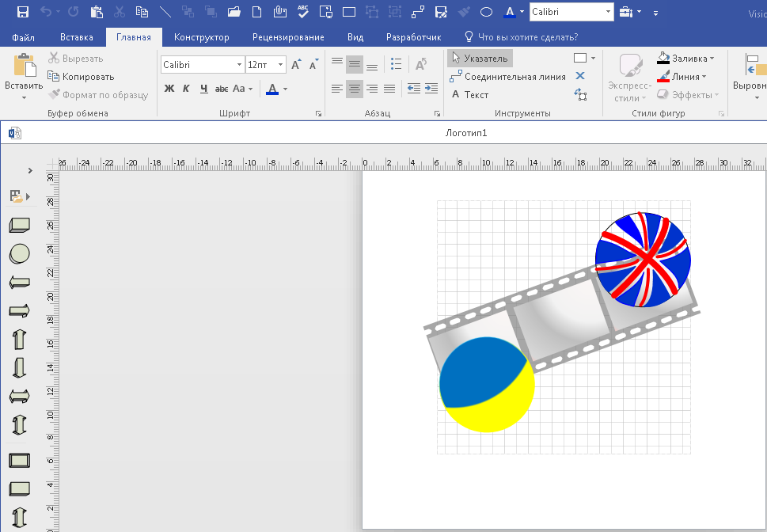Select the Текст tool
Image resolution: width=767 pixels, height=532 pixels.
pos(469,94)
